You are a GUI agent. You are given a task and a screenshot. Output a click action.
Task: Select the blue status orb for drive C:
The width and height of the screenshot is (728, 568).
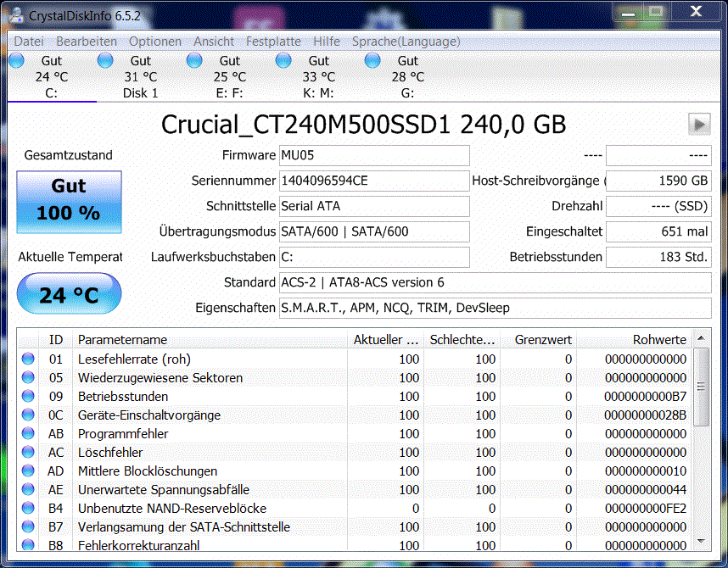17,60
